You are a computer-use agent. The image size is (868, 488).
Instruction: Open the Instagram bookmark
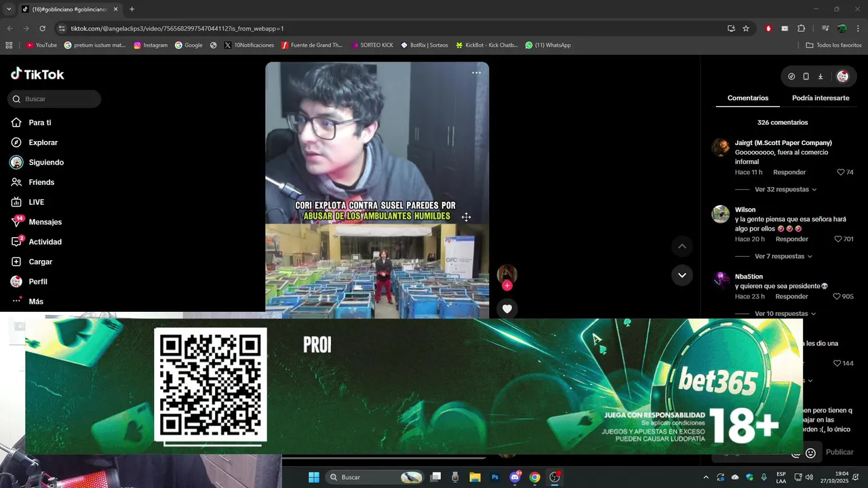point(151,45)
